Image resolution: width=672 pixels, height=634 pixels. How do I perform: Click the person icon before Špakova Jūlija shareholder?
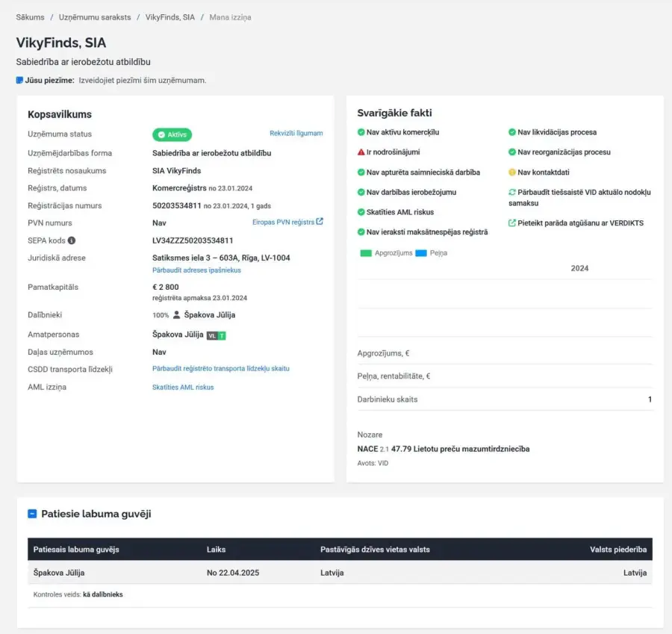tap(176, 314)
